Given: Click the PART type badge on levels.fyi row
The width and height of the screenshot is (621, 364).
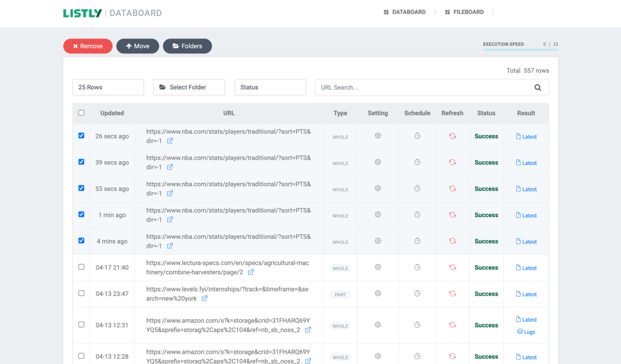Looking at the screenshot, I should [340, 295].
